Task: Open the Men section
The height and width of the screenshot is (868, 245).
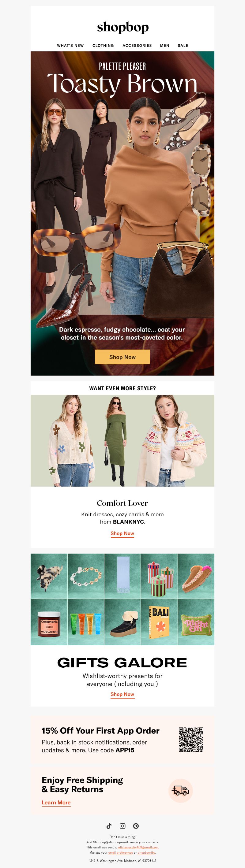Action: coord(165,46)
